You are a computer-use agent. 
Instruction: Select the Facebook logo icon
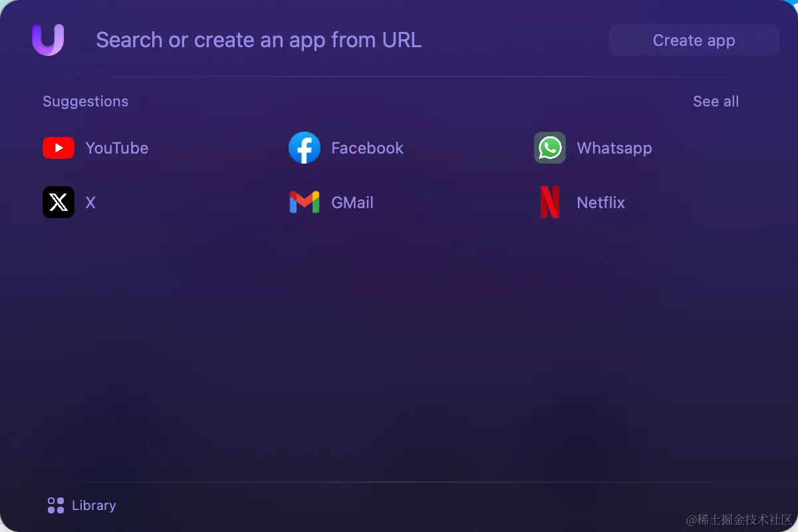tap(305, 148)
